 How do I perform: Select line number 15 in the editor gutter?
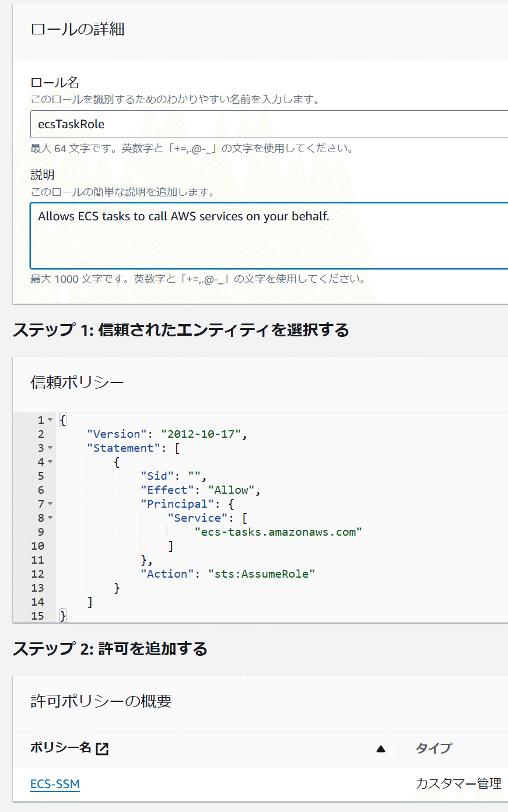click(x=37, y=616)
